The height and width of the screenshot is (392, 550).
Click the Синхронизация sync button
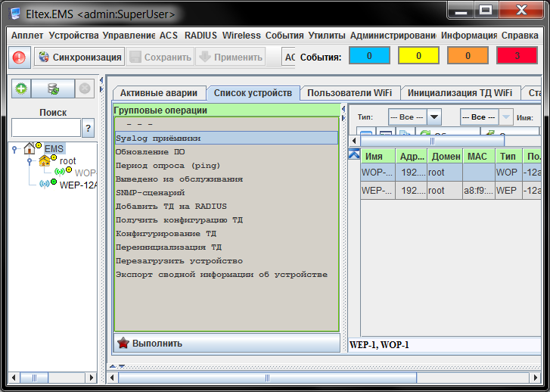pyautogui.click(x=79, y=57)
